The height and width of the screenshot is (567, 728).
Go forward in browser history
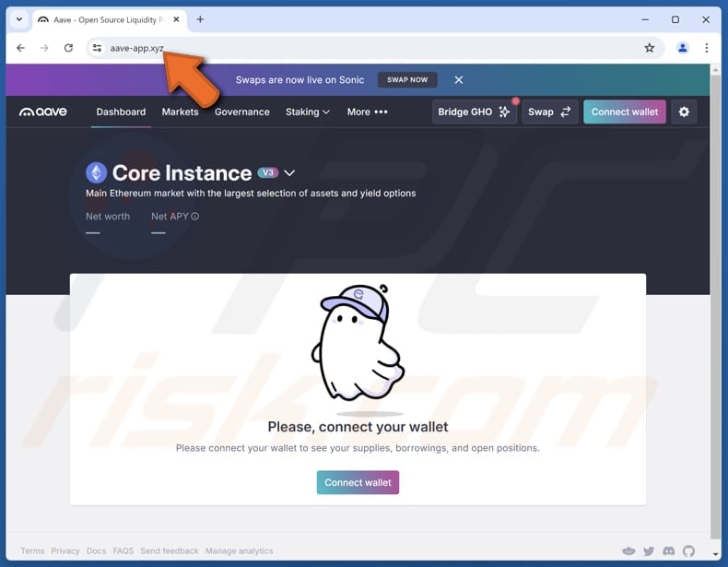click(44, 48)
